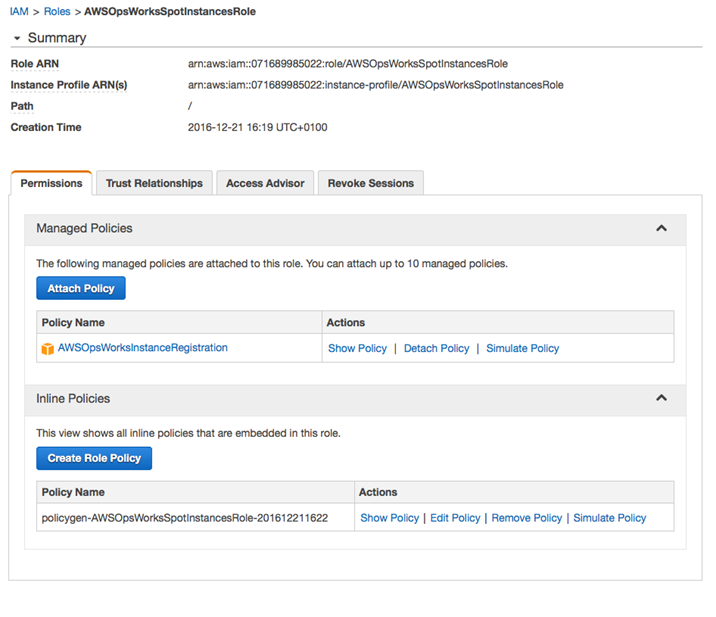Click the Create Role Policy button

(x=94, y=458)
